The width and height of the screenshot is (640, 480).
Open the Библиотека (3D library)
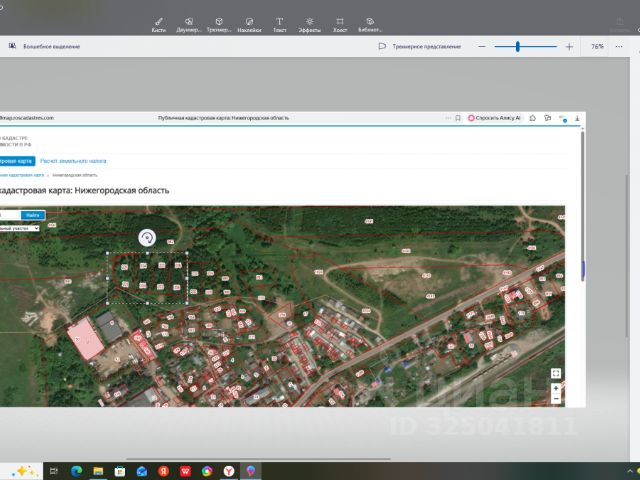(370, 23)
